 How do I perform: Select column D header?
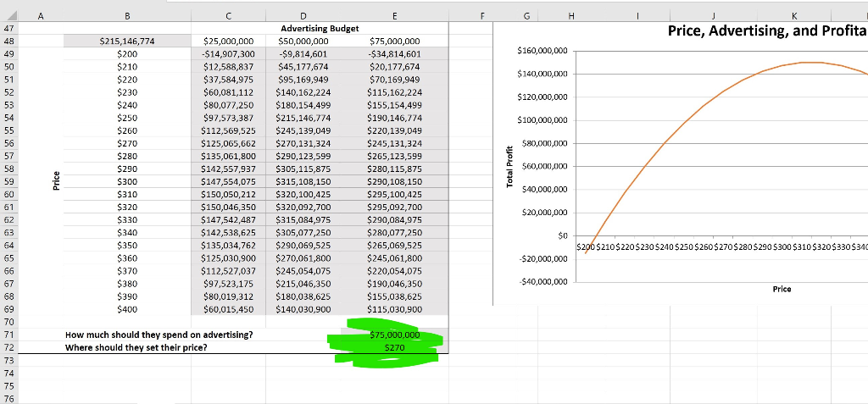303,17
